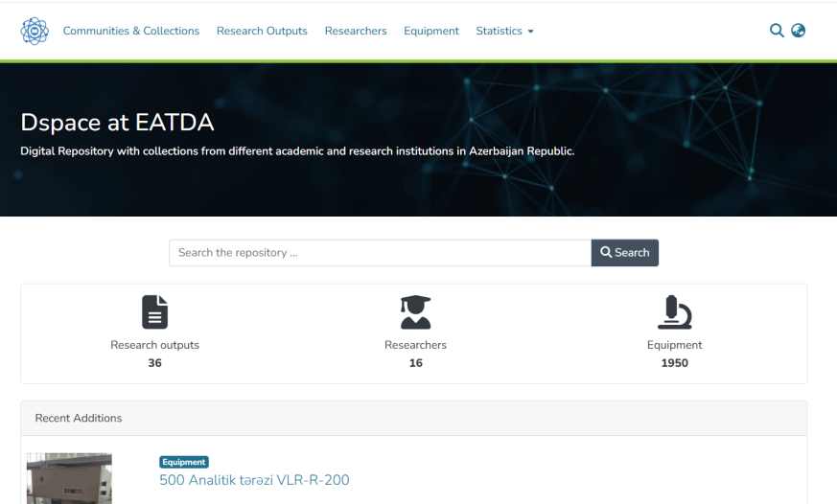The image size is (837, 504).
Task: Click the Researchers count 16
Action: click(x=415, y=363)
